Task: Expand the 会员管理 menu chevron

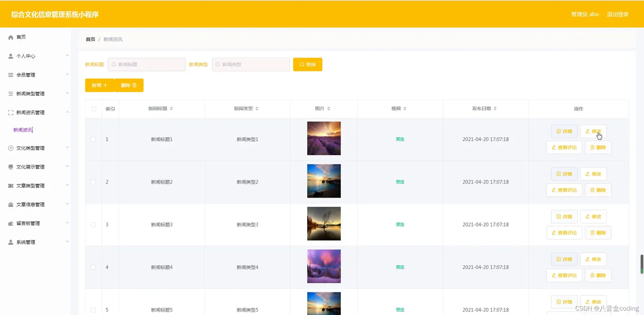Action: click(67, 75)
